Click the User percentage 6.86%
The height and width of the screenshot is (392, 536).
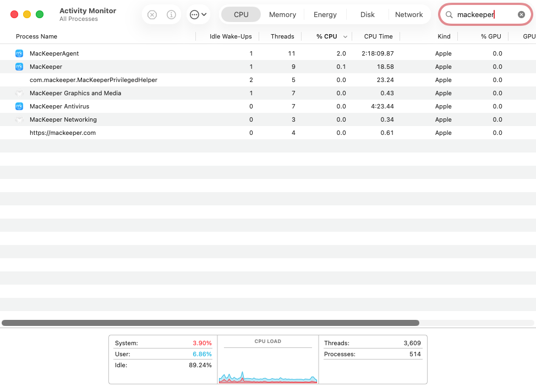point(202,354)
